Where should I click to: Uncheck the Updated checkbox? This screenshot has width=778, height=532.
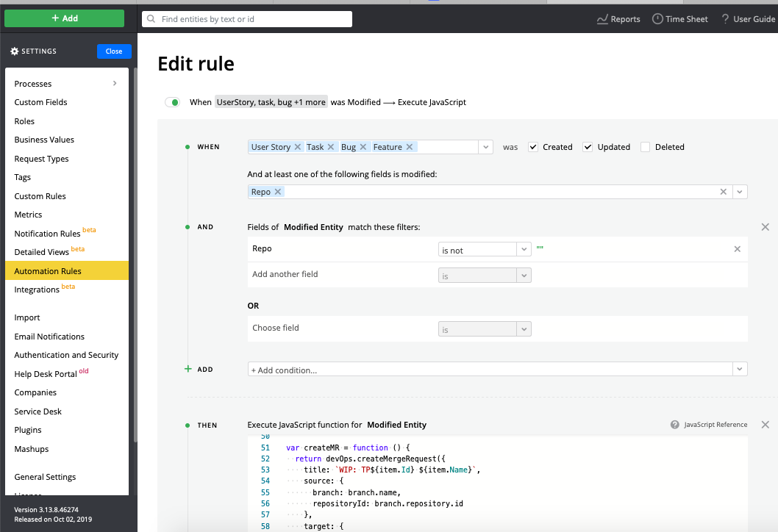coord(588,147)
